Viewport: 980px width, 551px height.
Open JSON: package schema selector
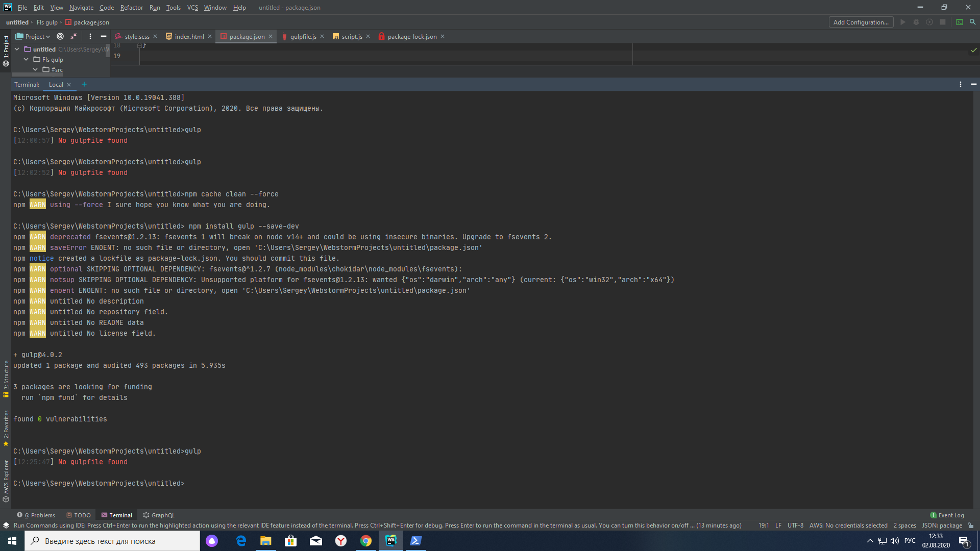click(942, 525)
